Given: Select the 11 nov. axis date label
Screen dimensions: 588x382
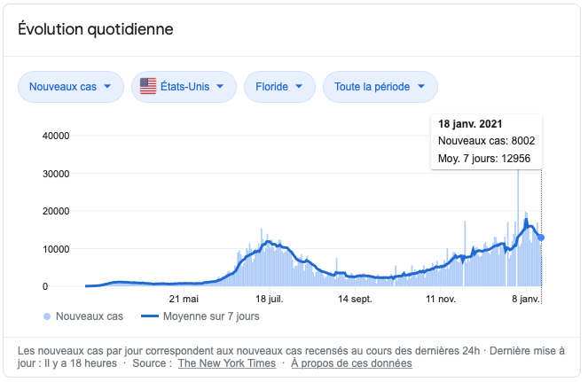Looking at the screenshot, I should [440, 300].
